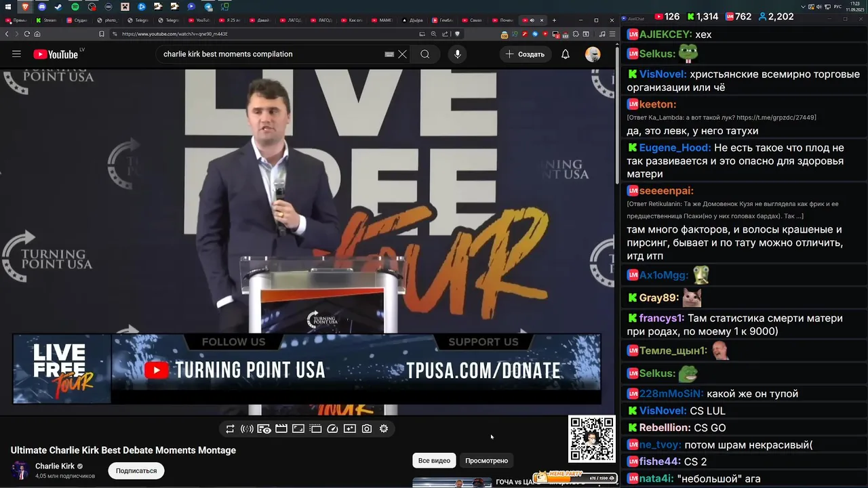Click the browser home button

(x=37, y=34)
